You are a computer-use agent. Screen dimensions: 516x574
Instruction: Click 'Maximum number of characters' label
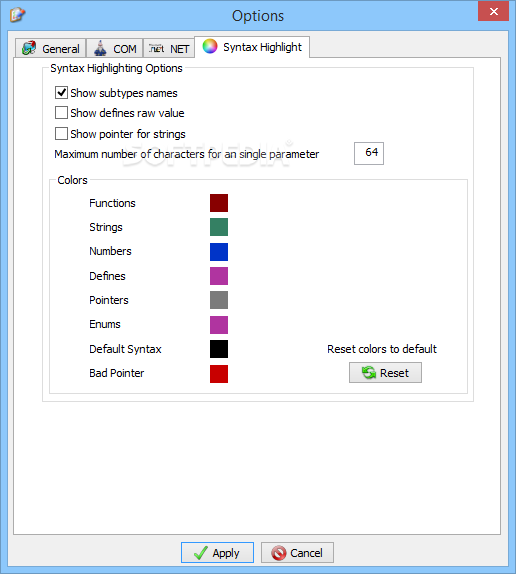[x=186, y=154]
